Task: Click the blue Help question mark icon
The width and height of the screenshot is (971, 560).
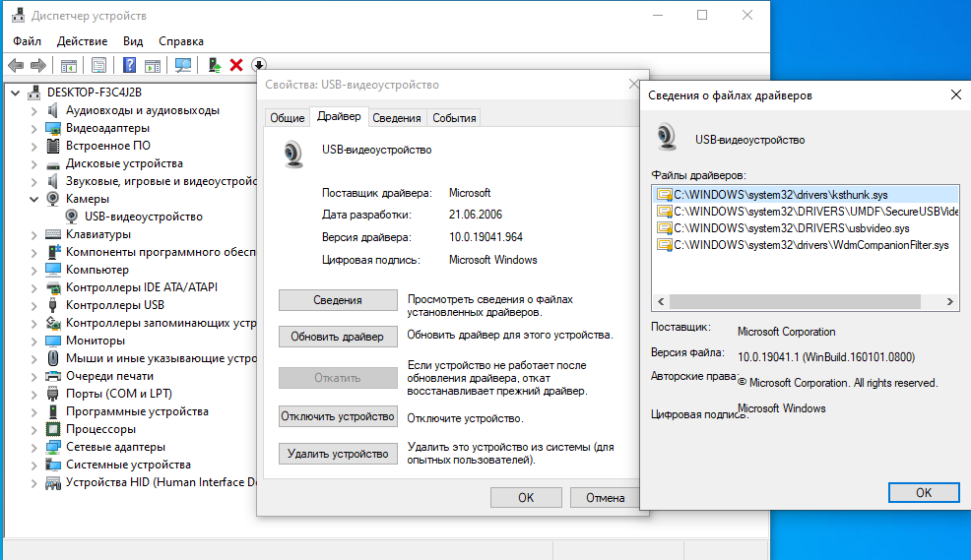Action: [x=129, y=65]
